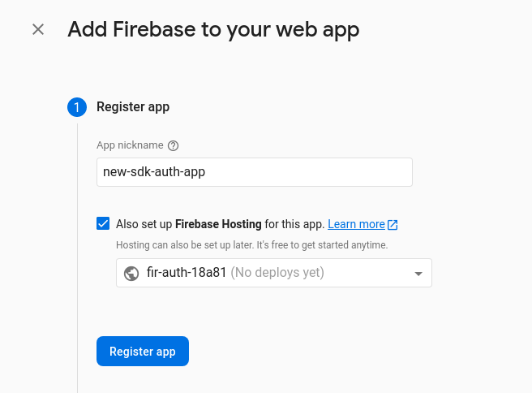Focus the App nickname text field

254,172
